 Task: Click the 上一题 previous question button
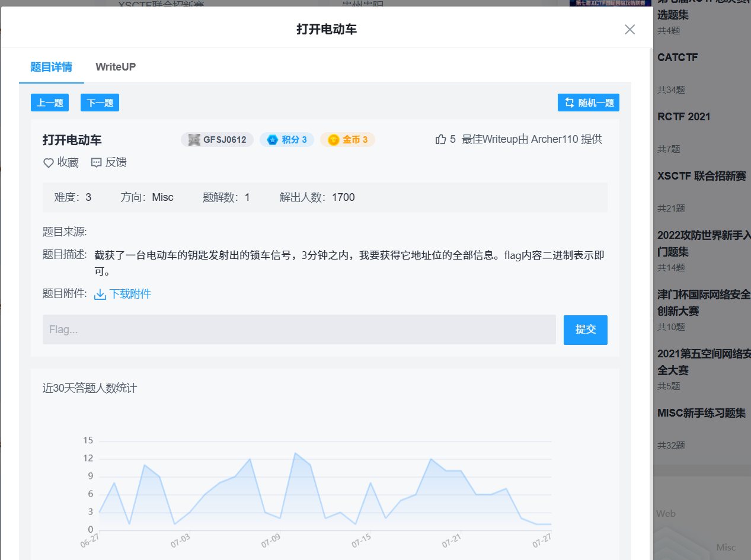coord(49,102)
